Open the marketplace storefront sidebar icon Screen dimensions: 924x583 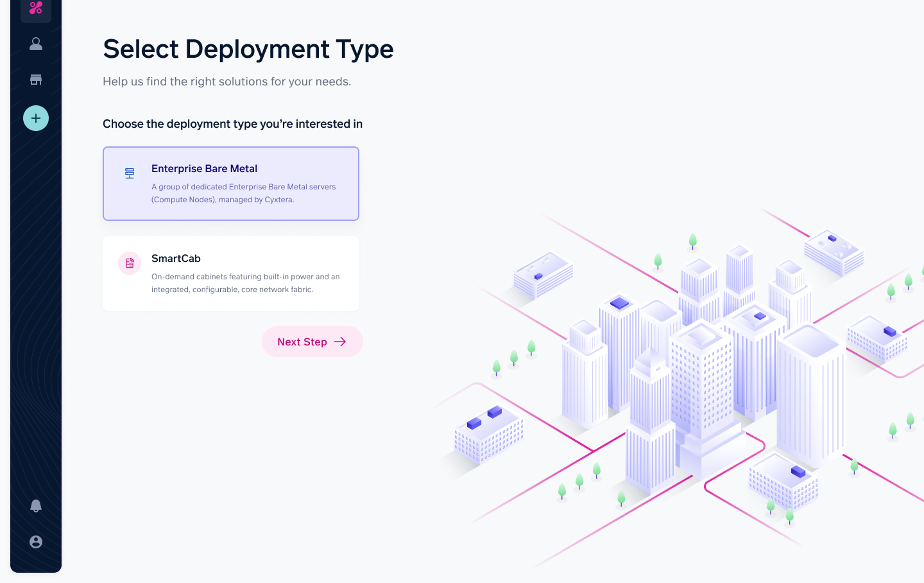36,80
